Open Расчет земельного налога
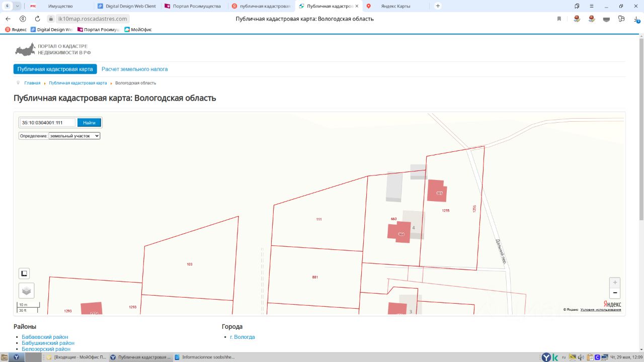 134,69
